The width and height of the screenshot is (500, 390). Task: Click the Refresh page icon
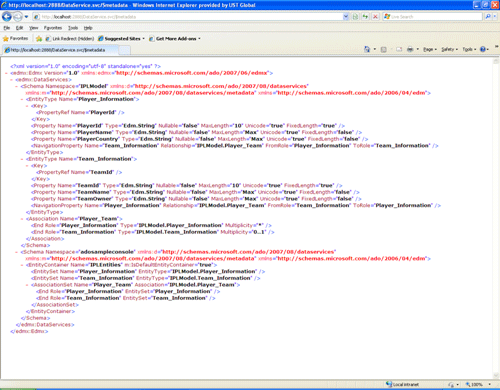[x=365, y=17]
